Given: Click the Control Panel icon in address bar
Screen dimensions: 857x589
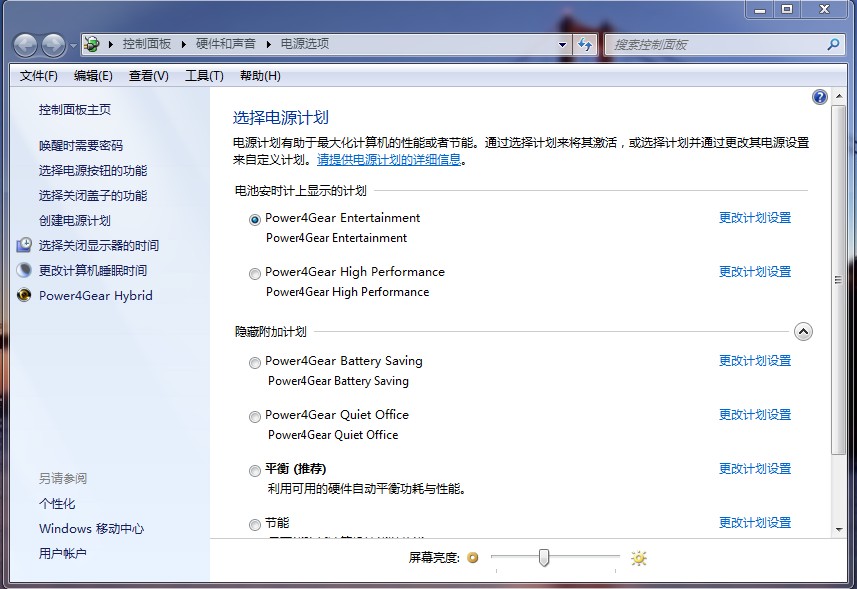Looking at the screenshot, I should point(92,44).
